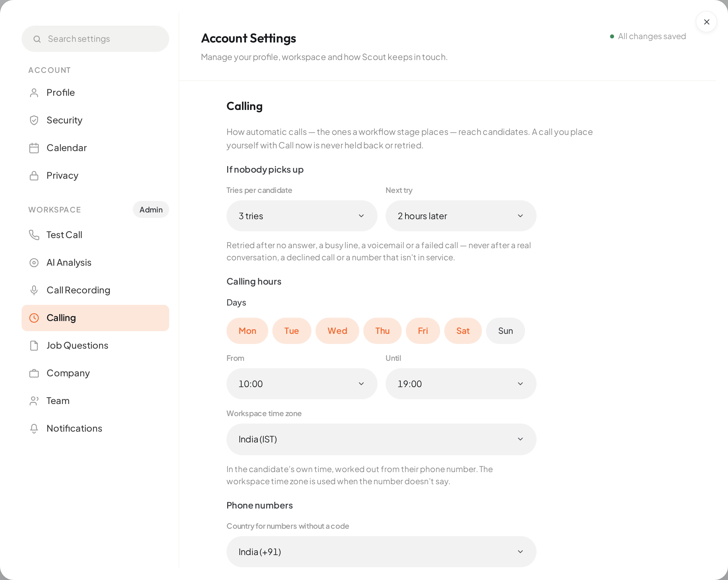Click the Calling clock icon
Image resolution: width=728 pixels, height=580 pixels.
click(x=34, y=318)
